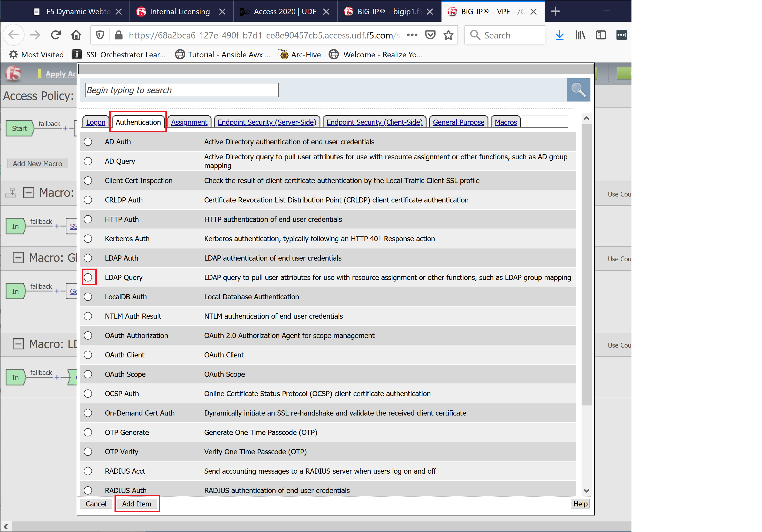762x532 pixels.
Task: Open a new browser tab
Action: tap(555, 11)
